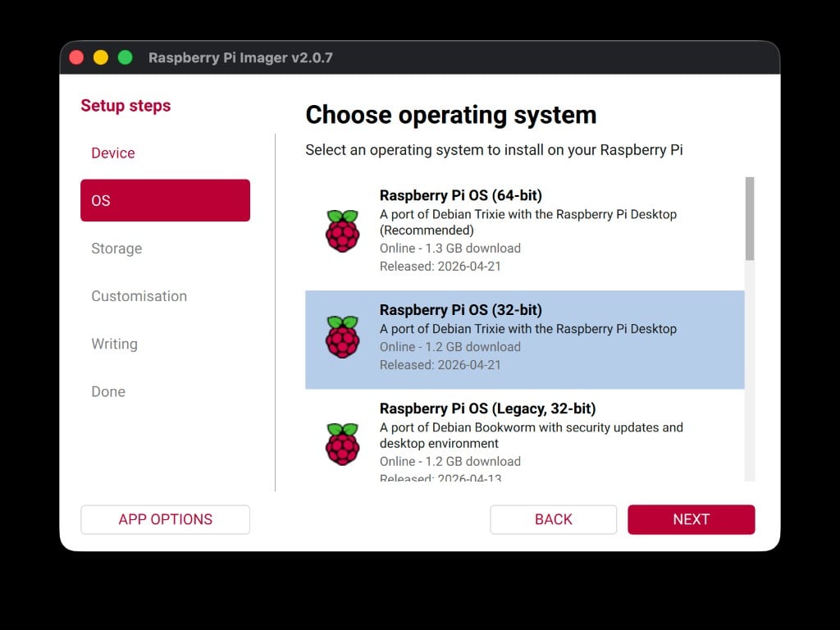Maximize the window with green button
The height and width of the screenshot is (630, 840).
[126, 57]
